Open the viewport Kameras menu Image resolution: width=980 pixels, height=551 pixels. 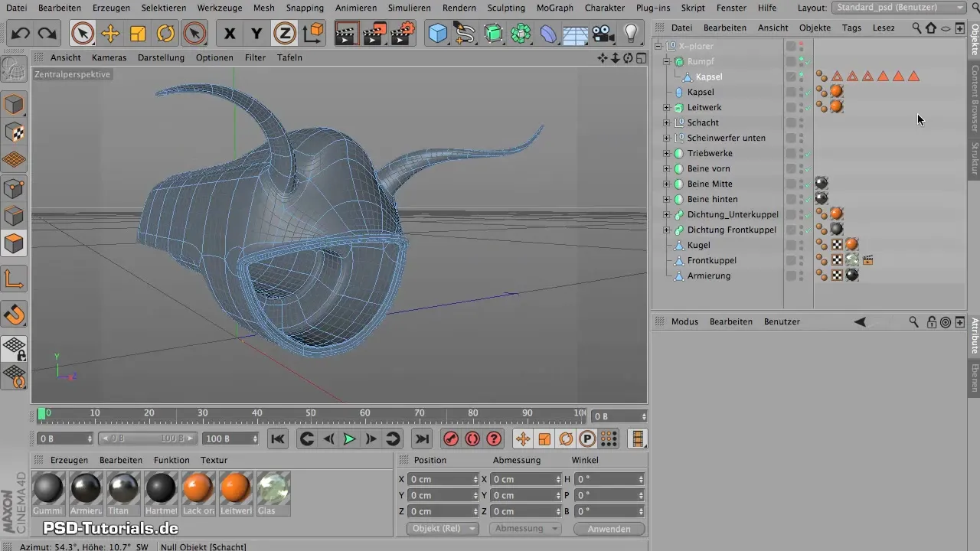pyautogui.click(x=109, y=57)
